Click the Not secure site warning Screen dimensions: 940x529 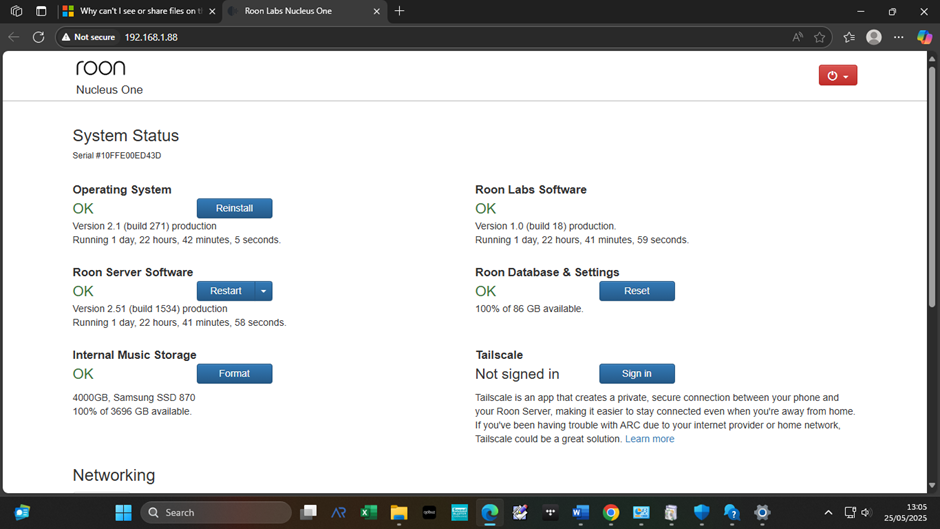[x=88, y=37]
